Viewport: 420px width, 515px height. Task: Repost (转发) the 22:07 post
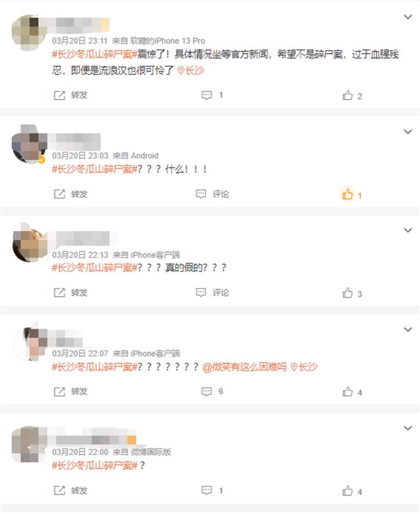(70, 391)
